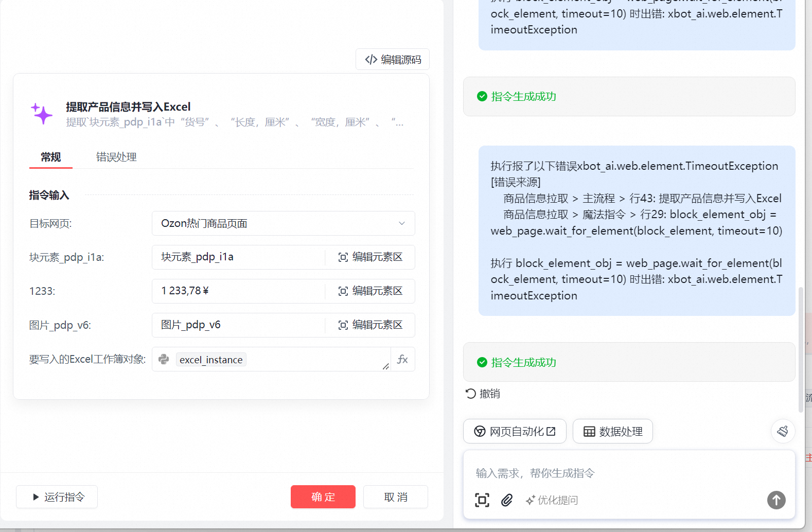Switch to the 常规 tab
Viewport: 812px width, 532px height.
coord(51,157)
